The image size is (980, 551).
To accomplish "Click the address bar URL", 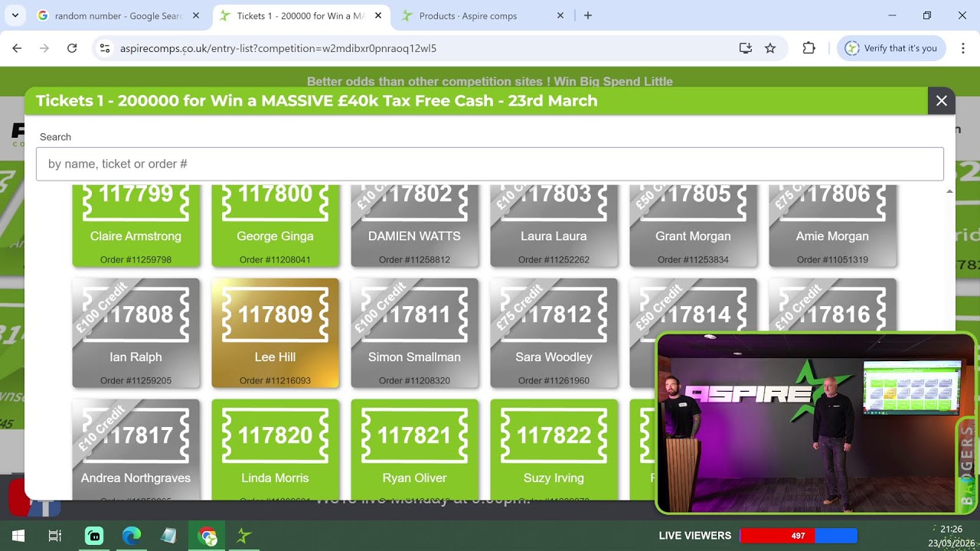I will 278,48.
